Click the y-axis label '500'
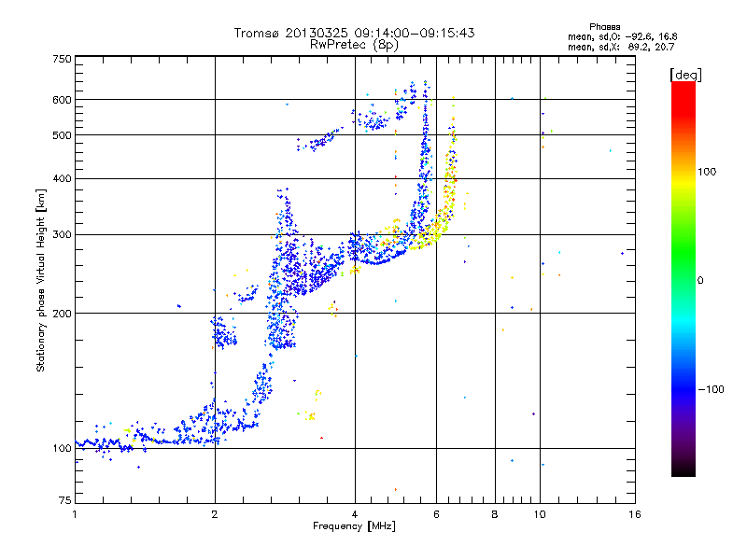Screen dimensions: 747x560 point(62,135)
